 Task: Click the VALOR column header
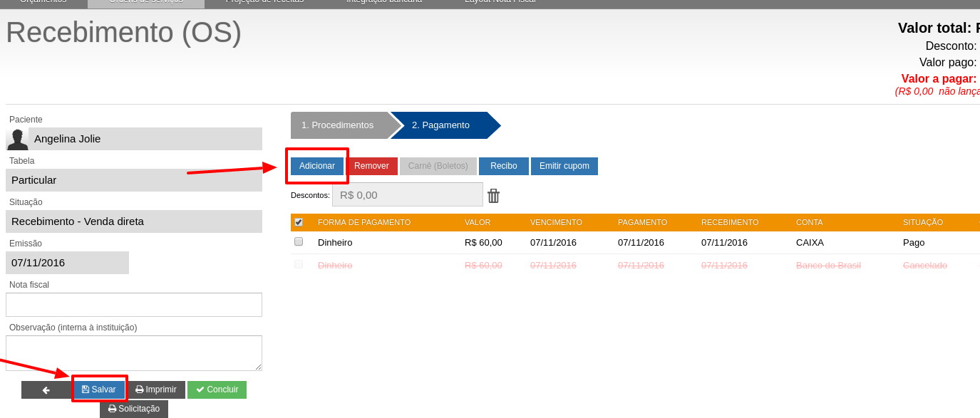point(478,222)
